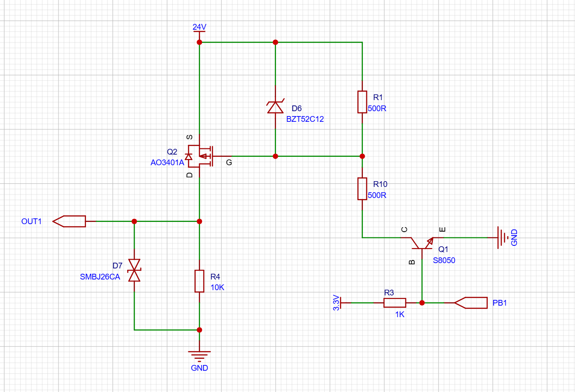Click the SMBJ26CA part value label
Screen dimensions: 575x392
[x=100, y=277]
